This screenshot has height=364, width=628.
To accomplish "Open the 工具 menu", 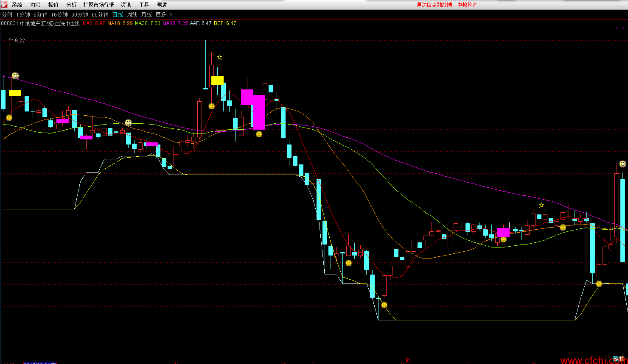I will (144, 5).
